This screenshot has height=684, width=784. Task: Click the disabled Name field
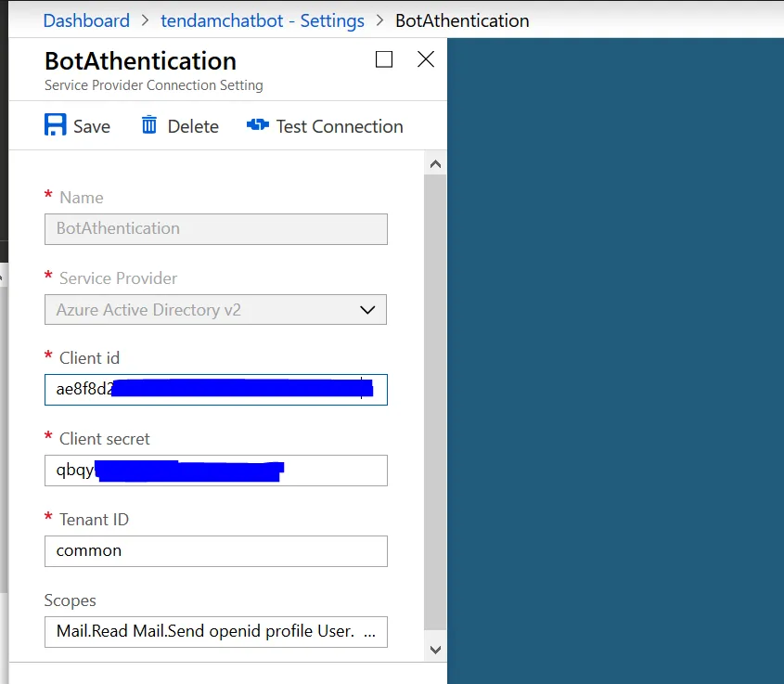click(x=215, y=229)
